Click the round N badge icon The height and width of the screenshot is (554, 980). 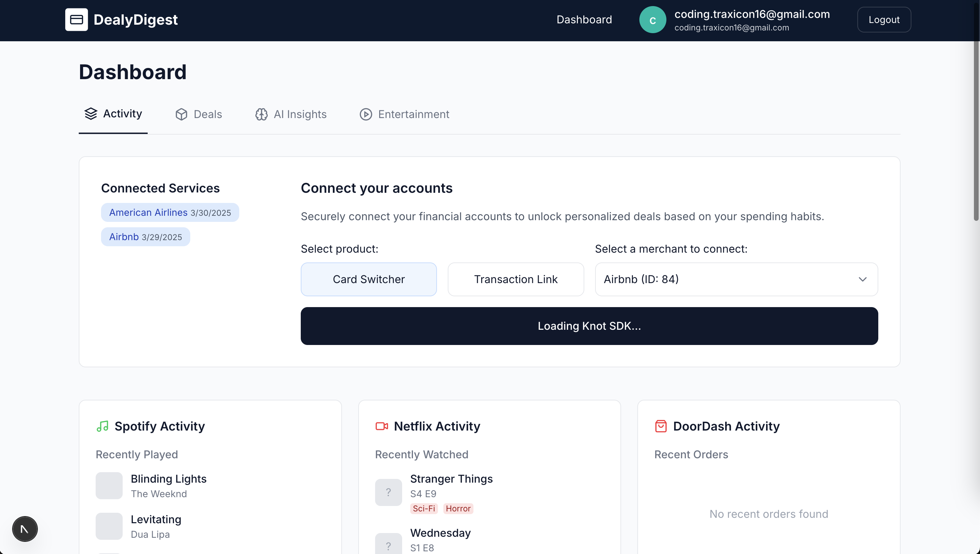pos(25,529)
